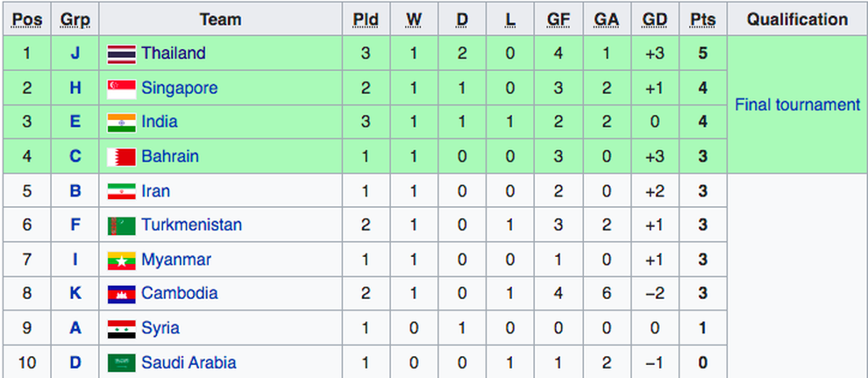Click the Pld column header abbreviation
Image resolution: width=868 pixels, height=378 pixels.
coord(366,20)
